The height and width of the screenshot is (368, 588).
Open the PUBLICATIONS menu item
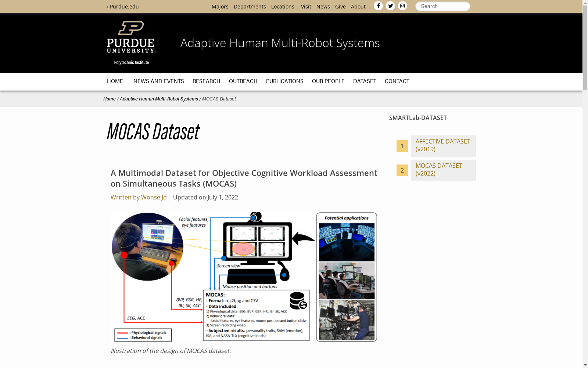[284, 81]
